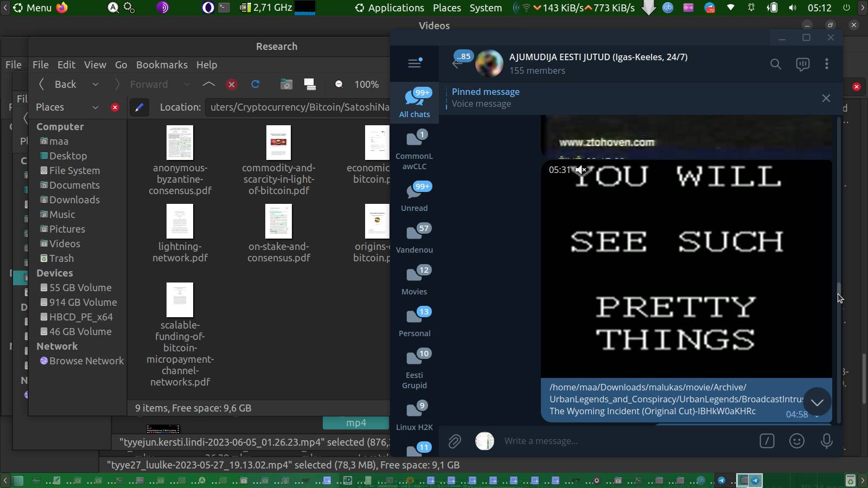Open the Edit menu in Research window
The width and height of the screenshot is (868, 488).
(66, 65)
